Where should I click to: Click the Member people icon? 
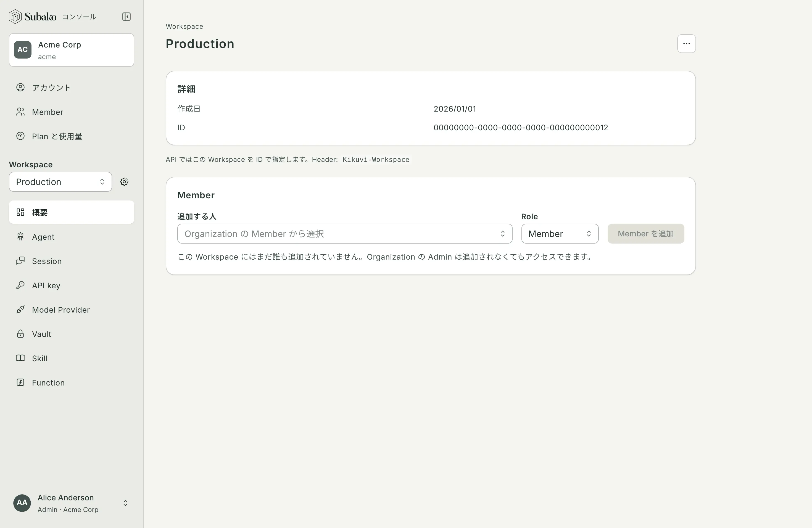pos(20,112)
